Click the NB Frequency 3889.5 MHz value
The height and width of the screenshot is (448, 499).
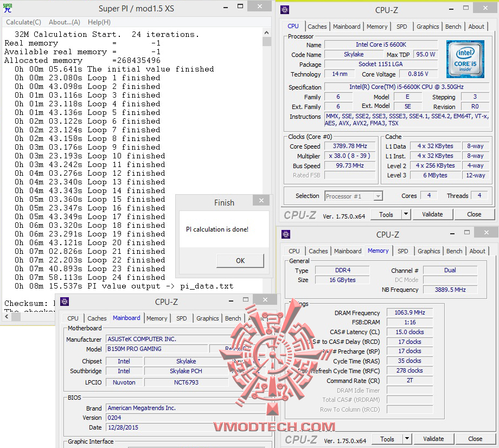tap(450, 290)
